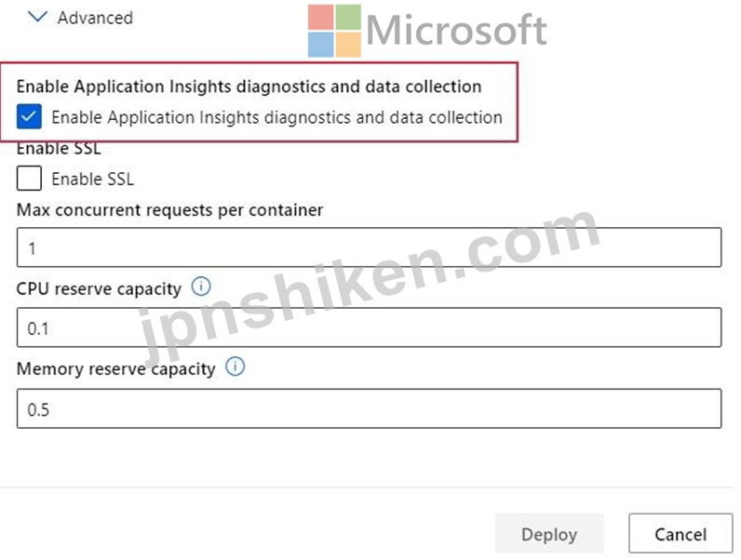Focus the CPU reserve capacity field showing 0.1
The height and width of the screenshot is (560, 741).
[369, 327]
